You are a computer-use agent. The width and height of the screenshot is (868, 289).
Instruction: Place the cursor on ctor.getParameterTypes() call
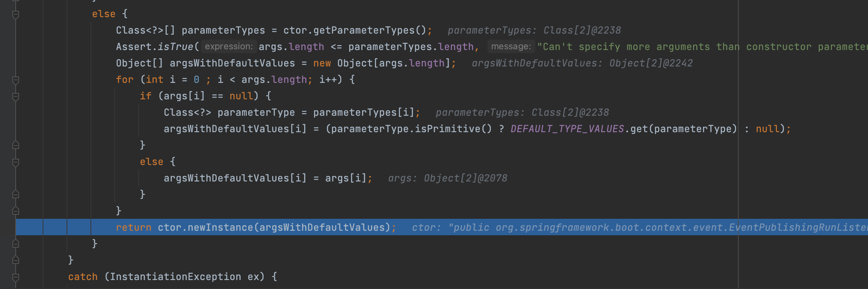[x=354, y=30]
